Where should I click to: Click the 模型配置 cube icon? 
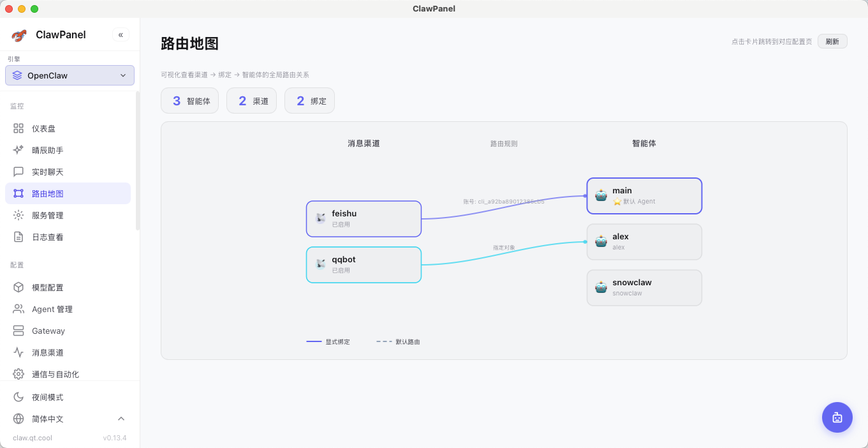click(x=18, y=287)
